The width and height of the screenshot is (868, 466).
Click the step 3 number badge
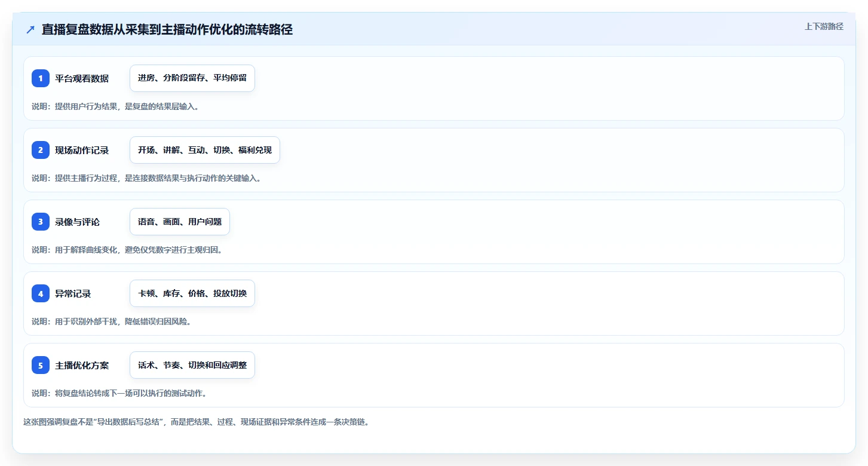pos(41,222)
